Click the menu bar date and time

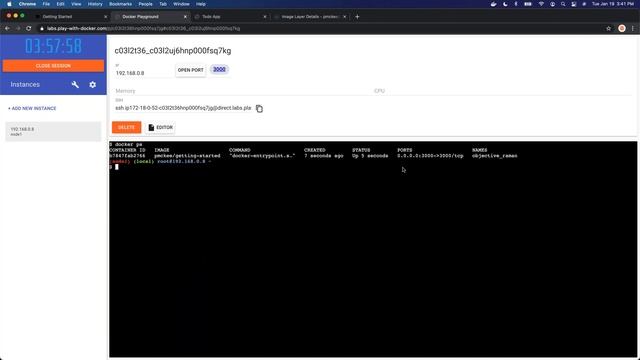613,4
